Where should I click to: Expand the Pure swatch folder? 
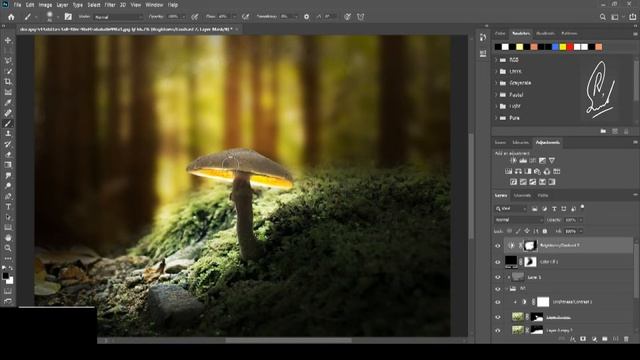(496, 118)
